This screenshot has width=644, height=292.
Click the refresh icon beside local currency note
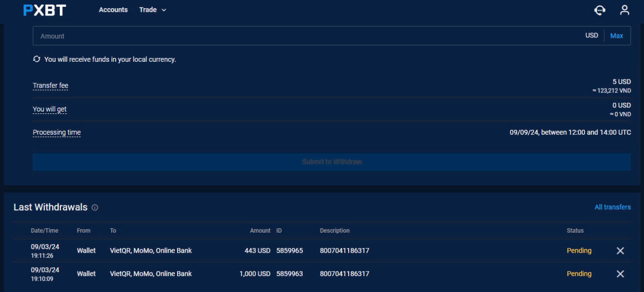[37, 59]
